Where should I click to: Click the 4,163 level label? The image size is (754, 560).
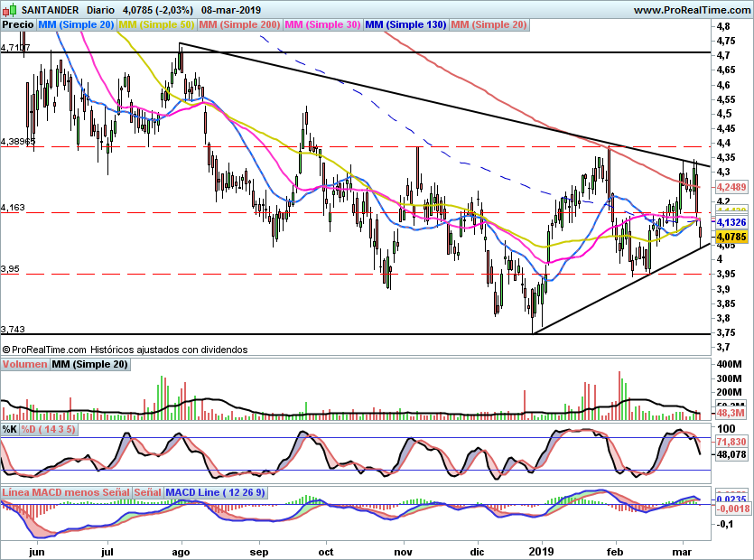(13, 208)
